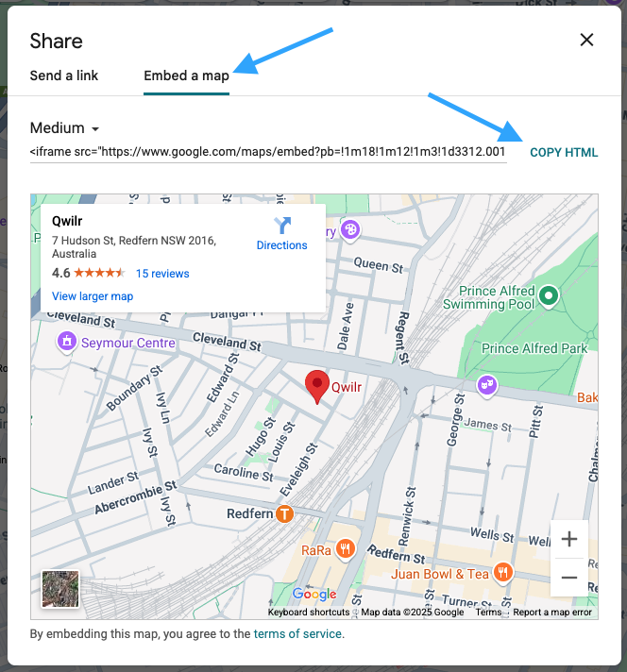627x672 pixels.
Task: Click the RaRa restaurant marker
Action: pyautogui.click(x=346, y=548)
